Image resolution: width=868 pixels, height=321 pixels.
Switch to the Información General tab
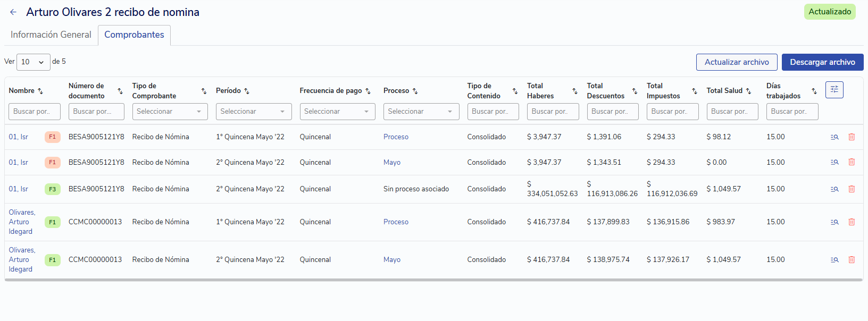coord(51,35)
